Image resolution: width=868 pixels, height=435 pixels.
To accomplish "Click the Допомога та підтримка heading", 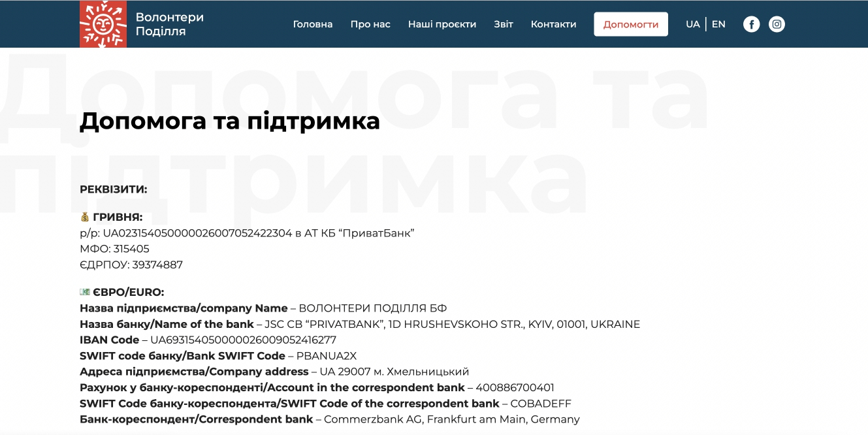I will (229, 121).
